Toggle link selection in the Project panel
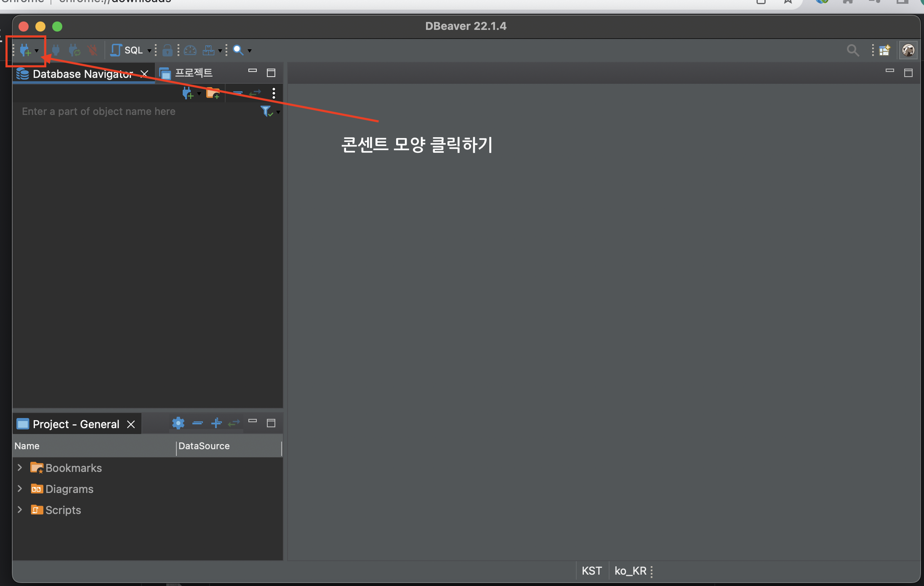 pyautogui.click(x=234, y=423)
